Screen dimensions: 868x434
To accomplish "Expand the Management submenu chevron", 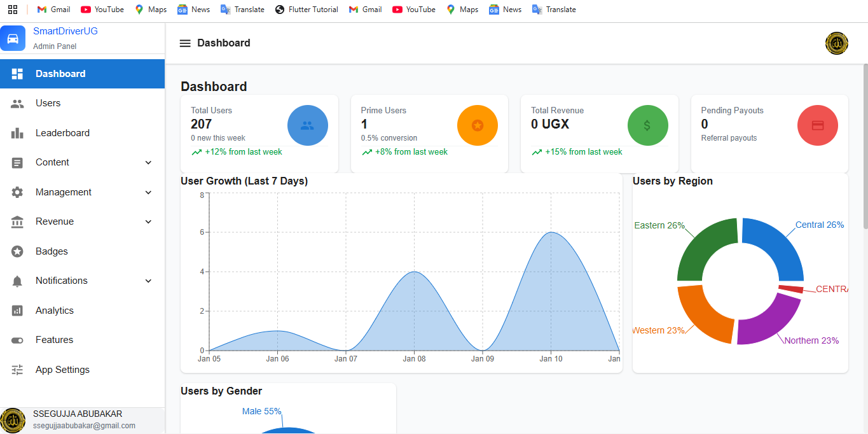I will pos(148,192).
